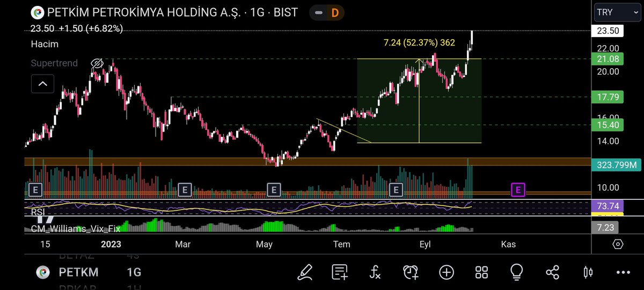Screen dimensions: 644x290
Task: Tap the 323.799M volume value label
Action: [615, 165]
